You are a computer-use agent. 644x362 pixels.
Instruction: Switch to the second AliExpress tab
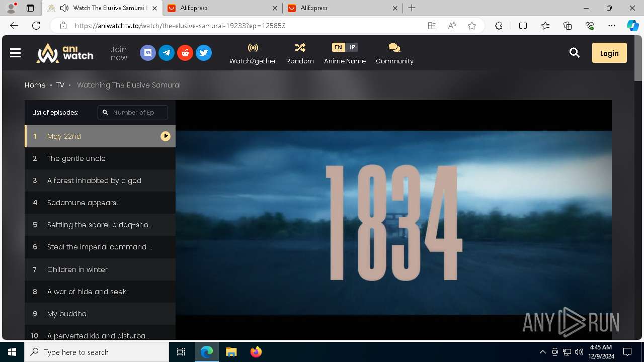pyautogui.click(x=342, y=8)
